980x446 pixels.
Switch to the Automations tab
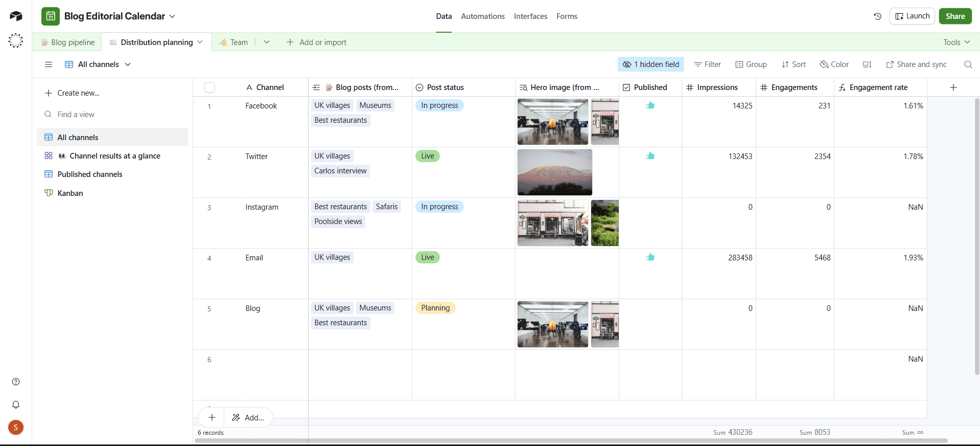pyautogui.click(x=482, y=16)
